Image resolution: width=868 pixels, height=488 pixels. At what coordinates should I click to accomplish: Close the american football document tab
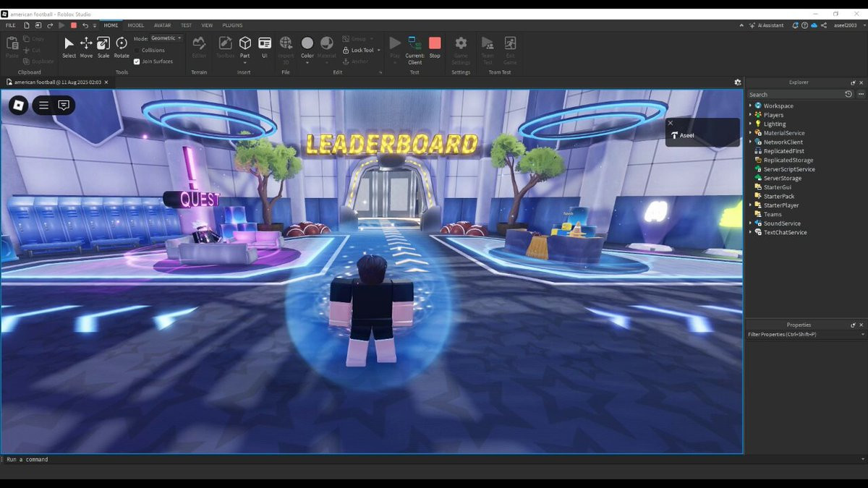pyautogui.click(x=106, y=82)
